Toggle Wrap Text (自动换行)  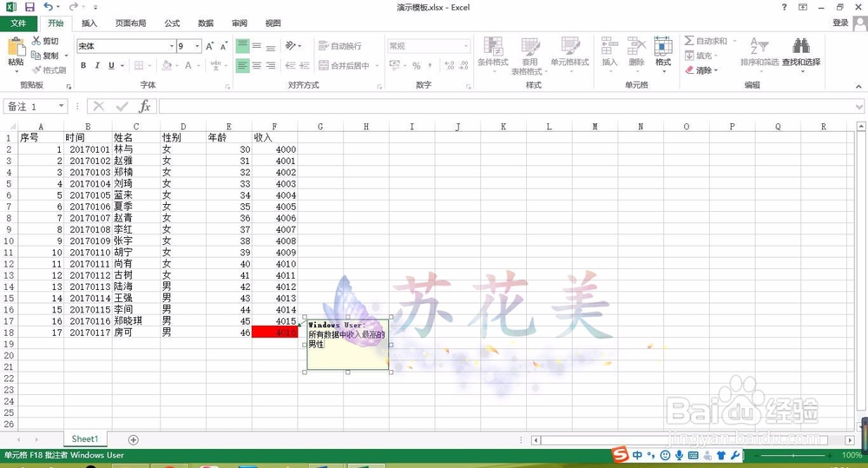point(340,46)
